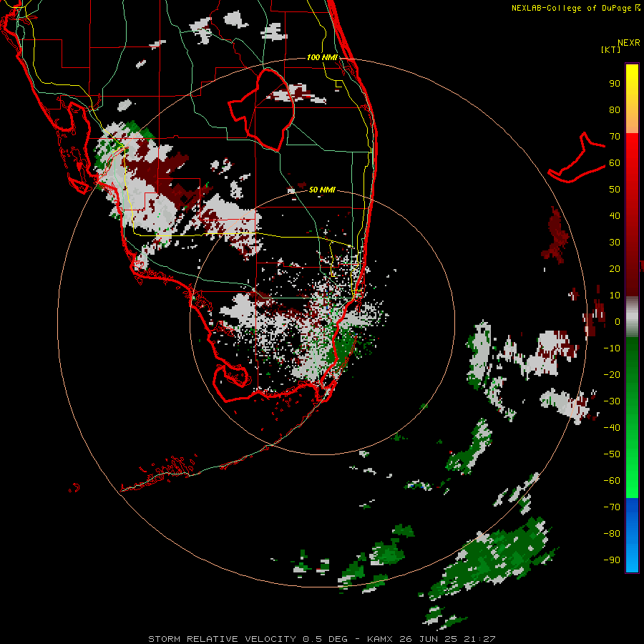Click the 21:27 timestamp in the caption
This screenshot has height=644, width=644.
click(479, 639)
